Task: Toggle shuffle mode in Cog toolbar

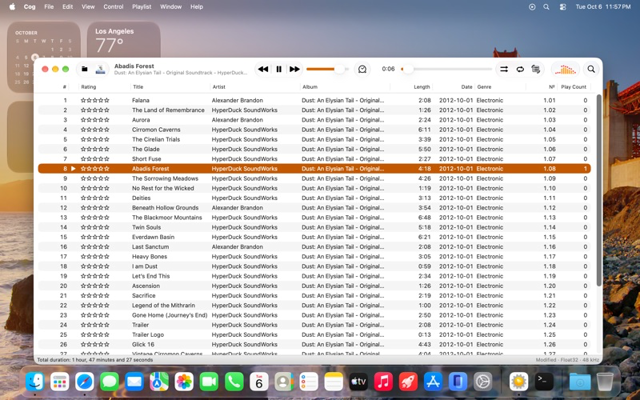Action: 504,69
